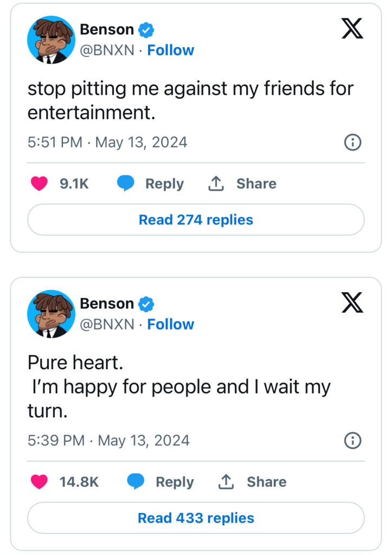Follow @BNXN from the first tweet
392x555 pixels.
(170, 50)
